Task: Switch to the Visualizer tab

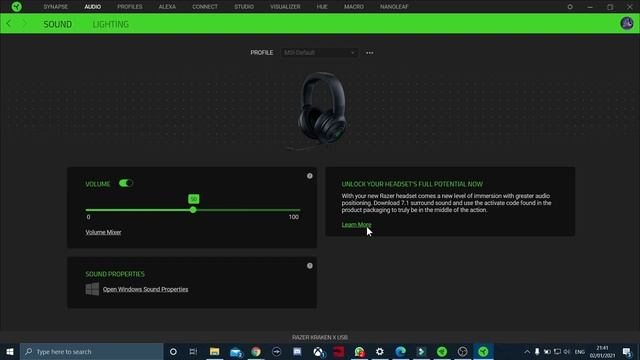Action: click(x=285, y=7)
